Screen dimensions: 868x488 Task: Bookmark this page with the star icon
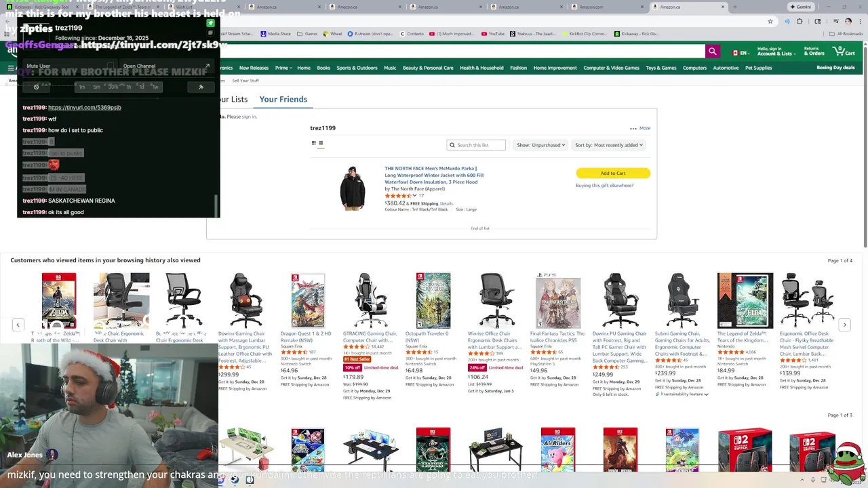click(770, 21)
